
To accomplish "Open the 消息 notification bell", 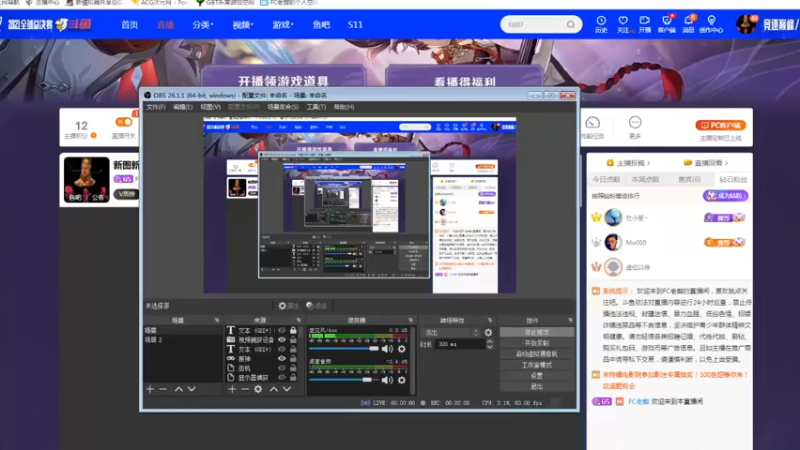I will [x=688, y=24].
